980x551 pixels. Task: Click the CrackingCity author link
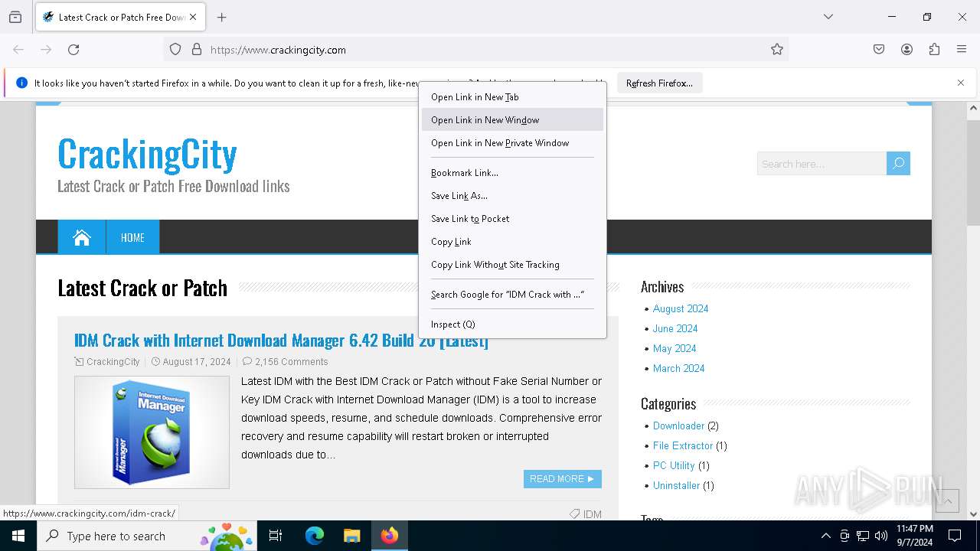pos(113,362)
